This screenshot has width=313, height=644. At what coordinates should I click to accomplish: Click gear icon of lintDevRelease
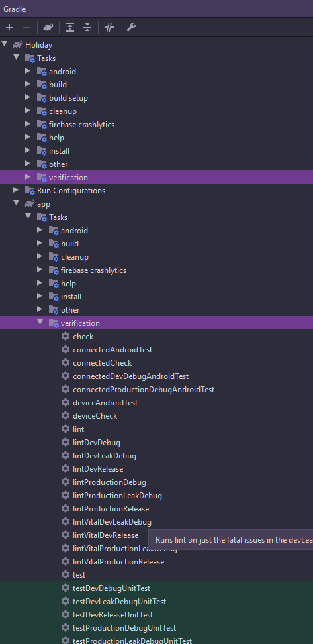66,468
